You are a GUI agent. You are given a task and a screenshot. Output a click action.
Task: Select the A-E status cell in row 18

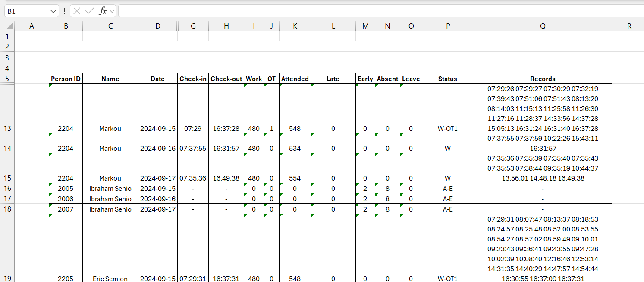coord(448,209)
